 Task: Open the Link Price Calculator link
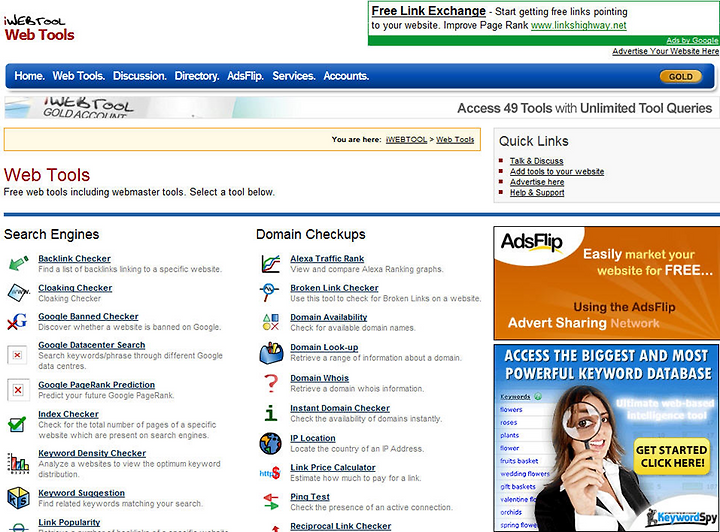pyautogui.click(x=333, y=467)
